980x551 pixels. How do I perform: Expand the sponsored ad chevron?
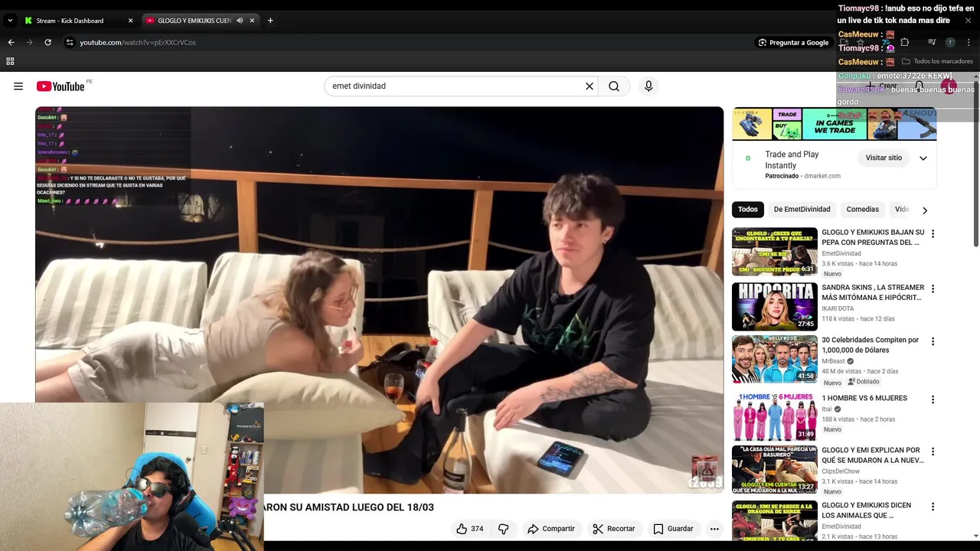(x=923, y=158)
